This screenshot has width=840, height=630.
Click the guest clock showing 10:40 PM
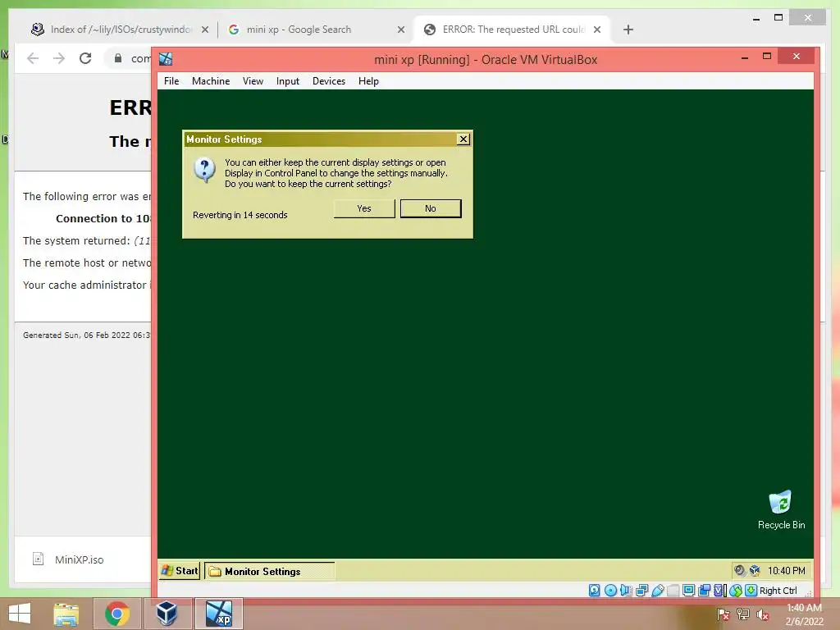[x=786, y=571]
